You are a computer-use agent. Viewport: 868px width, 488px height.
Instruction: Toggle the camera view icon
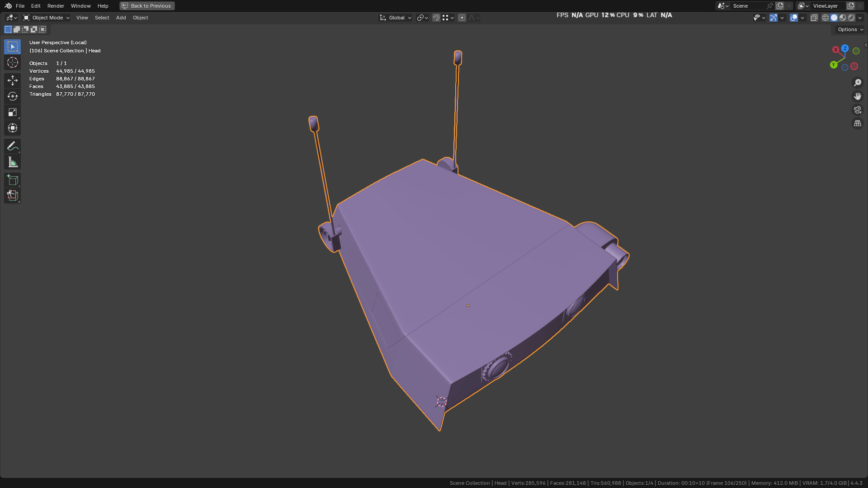pos(858,110)
